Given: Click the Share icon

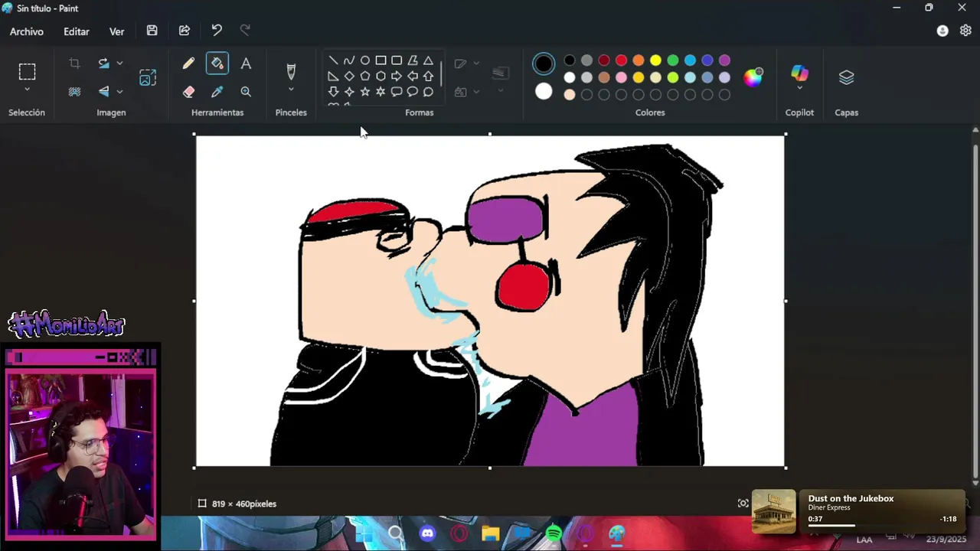Looking at the screenshot, I should pyautogui.click(x=185, y=31).
